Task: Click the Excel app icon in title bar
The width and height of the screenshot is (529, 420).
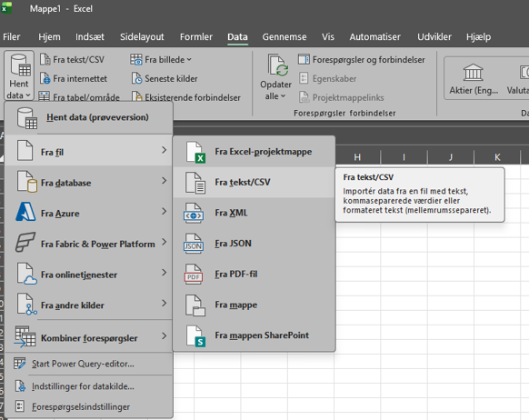Action: point(6,8)
